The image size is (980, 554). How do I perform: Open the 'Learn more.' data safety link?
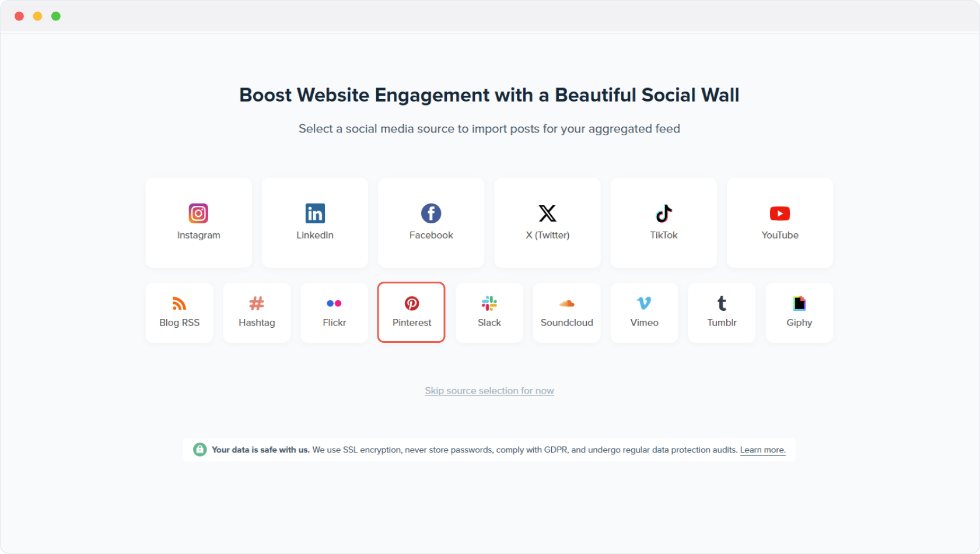click(x=762, y=450)
